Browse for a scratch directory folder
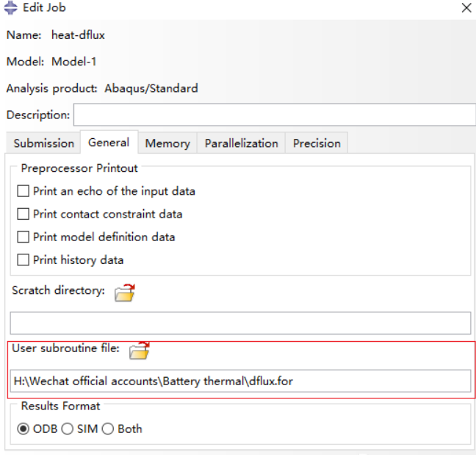Screen dimensions: 476x455 tap(125, 293)
